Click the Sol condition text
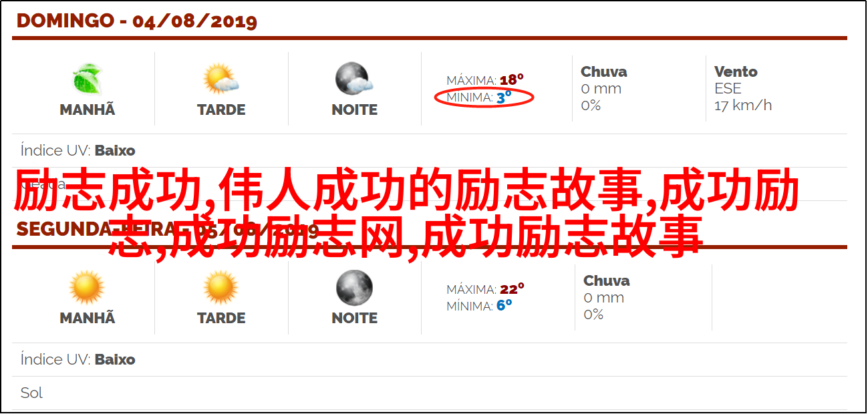The width and height of the screenshot is (868, 414). tap(31, 393)
